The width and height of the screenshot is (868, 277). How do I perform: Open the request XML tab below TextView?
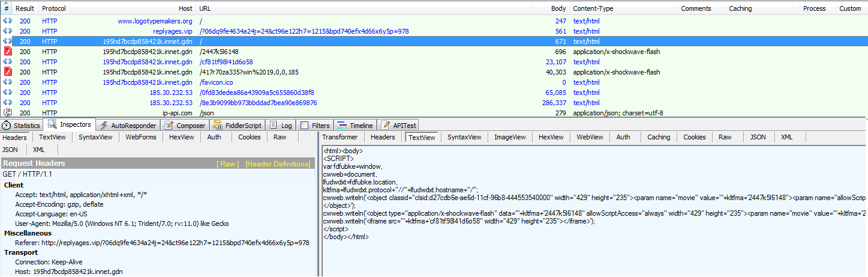pos(39,150)
